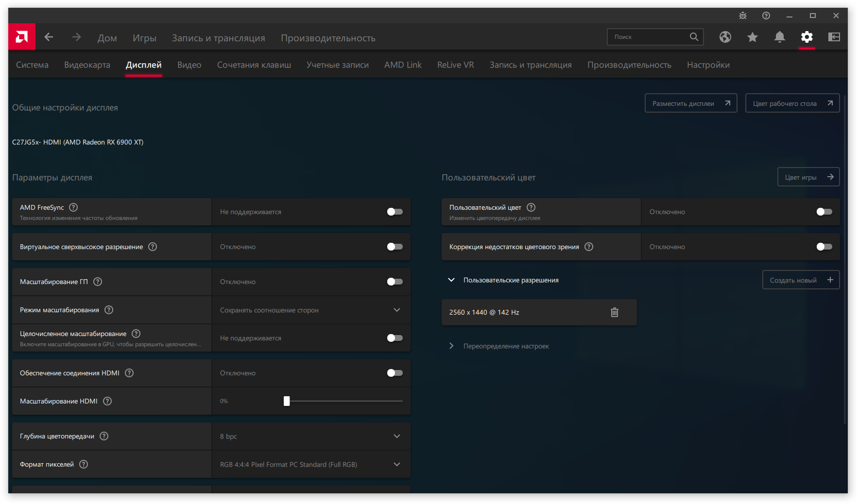The height and width of the screenshot is (504, 858).
Task: Open bug report icon in title bar
Action: (743, 16)
